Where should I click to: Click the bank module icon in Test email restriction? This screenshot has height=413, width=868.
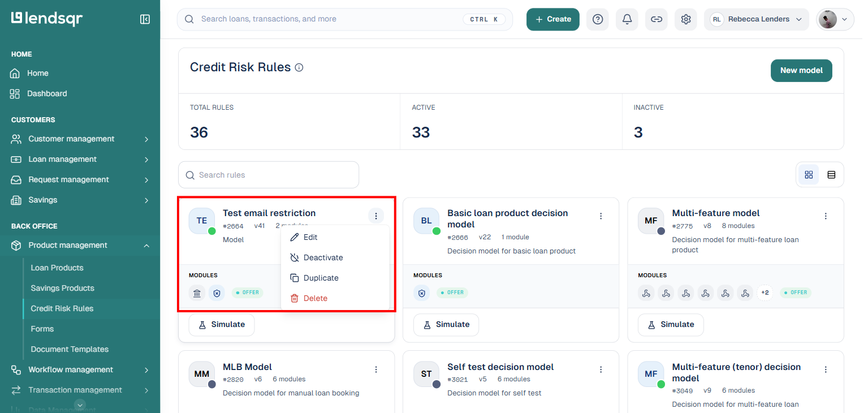click(x=197, y=293)
